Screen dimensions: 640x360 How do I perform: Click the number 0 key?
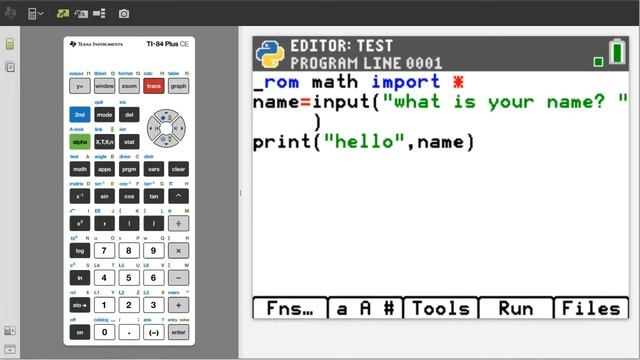pos(104,332)
